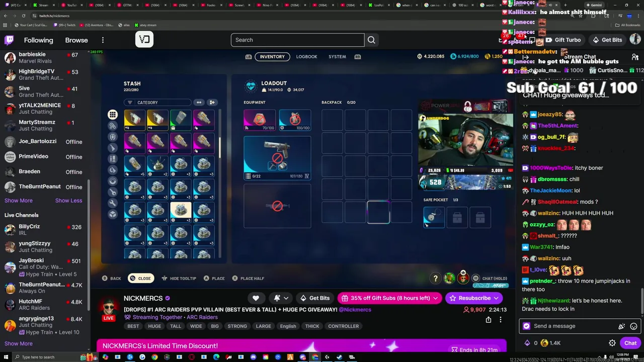Open ytTALK2MENICE channel in sidebar
The width and height of the screenshot is (644, 362).
click(x=44, y=109)
